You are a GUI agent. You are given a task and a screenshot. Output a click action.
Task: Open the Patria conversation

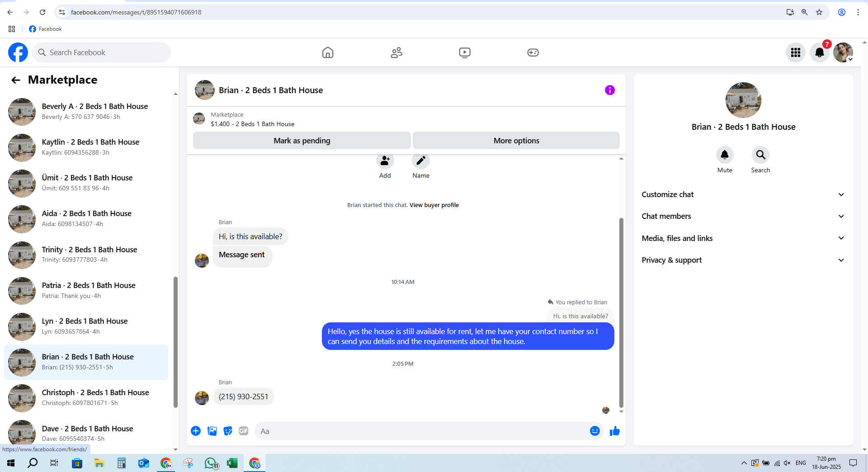pos(86,291)
